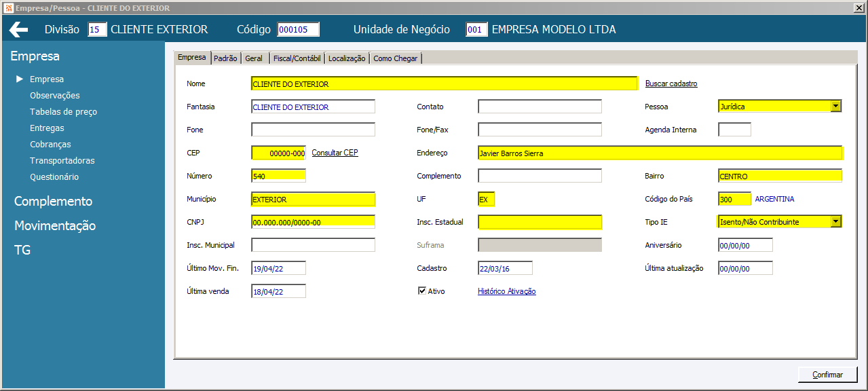Viewport: 868px width, 391px height.
Task: Click EMPRESA MODELO LTDA header text
Action: coord(554,30)
